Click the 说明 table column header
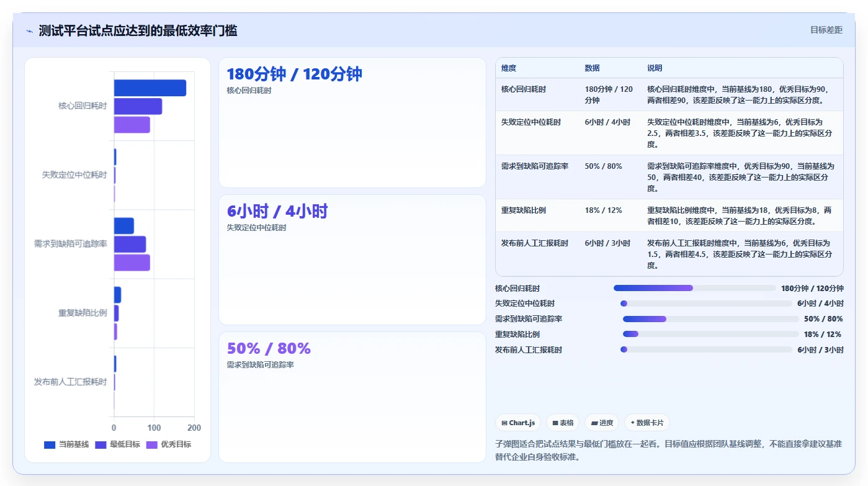This screenshot has height=486, width=868. click(655, 68)
